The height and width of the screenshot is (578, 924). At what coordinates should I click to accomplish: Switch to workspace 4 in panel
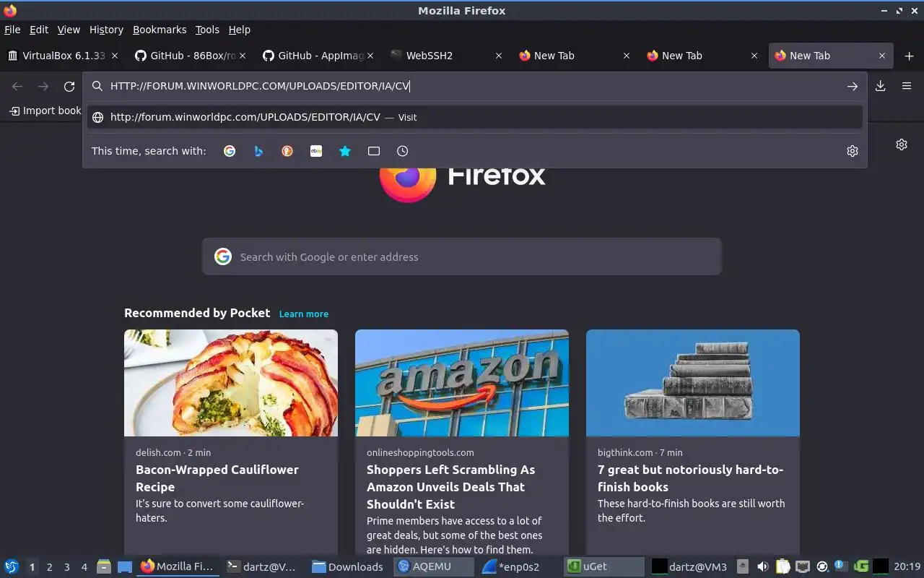tap(84, 567)
